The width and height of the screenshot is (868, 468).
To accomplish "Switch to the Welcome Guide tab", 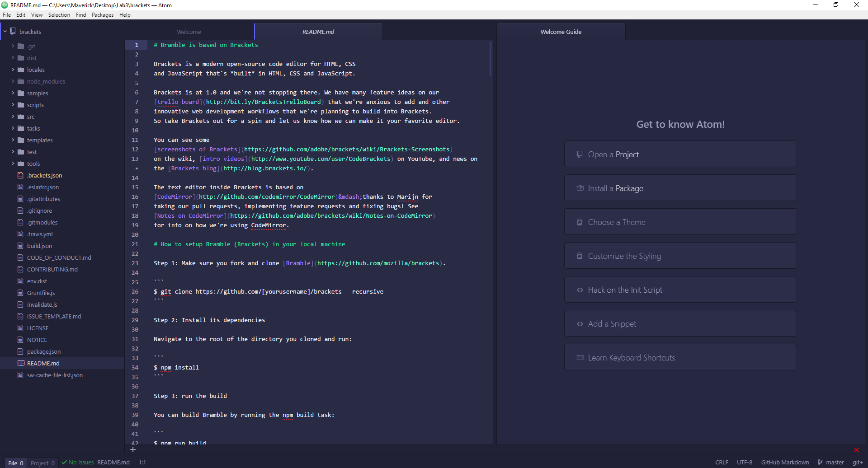I will pos(561,32).
